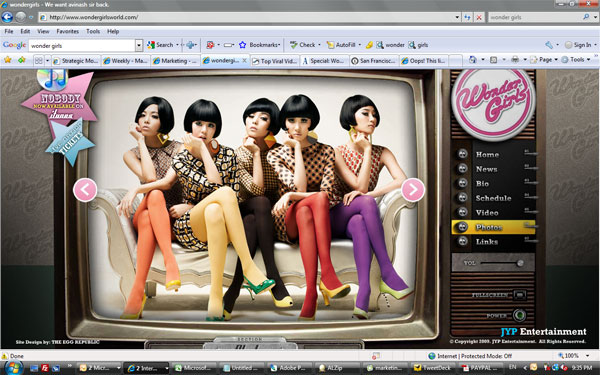Show the next photo with pink right arrow
Image resolution: width=600 pixels, height=375 pixels.
413,189
